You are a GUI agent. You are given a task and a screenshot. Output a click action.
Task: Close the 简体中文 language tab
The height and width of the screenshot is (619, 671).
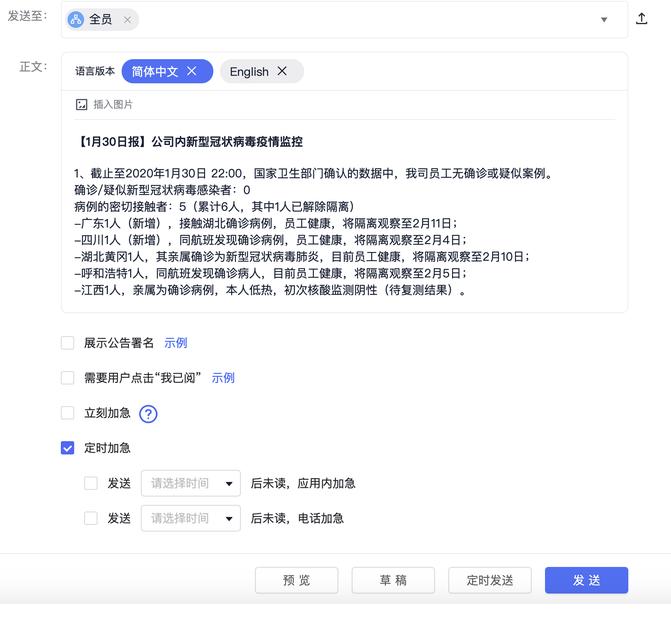click(x=192, y=71)
